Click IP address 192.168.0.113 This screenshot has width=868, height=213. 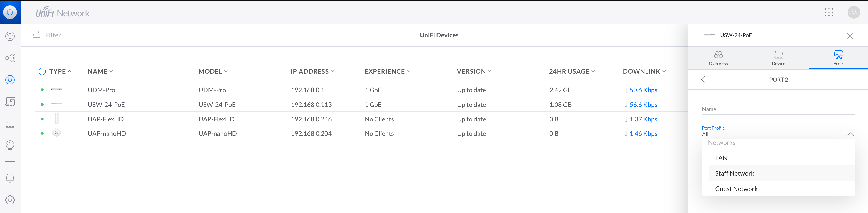click(x=311, y=105)
